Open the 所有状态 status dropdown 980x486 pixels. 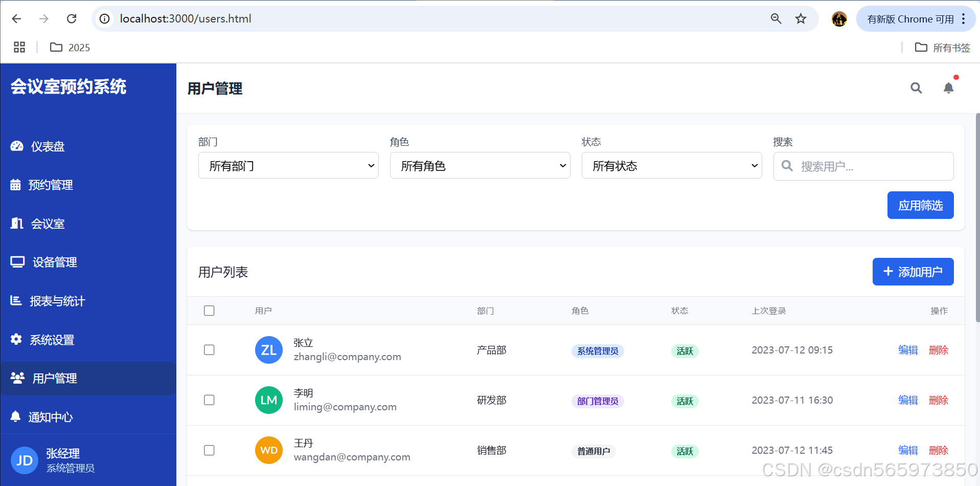pos(672,165)
